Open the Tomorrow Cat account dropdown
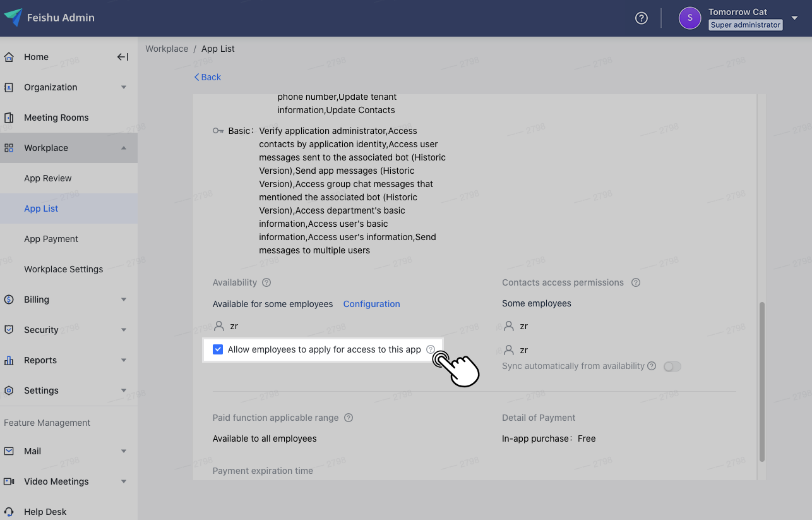The height and width of the screenshot is (520, 812). coord(794,18)
